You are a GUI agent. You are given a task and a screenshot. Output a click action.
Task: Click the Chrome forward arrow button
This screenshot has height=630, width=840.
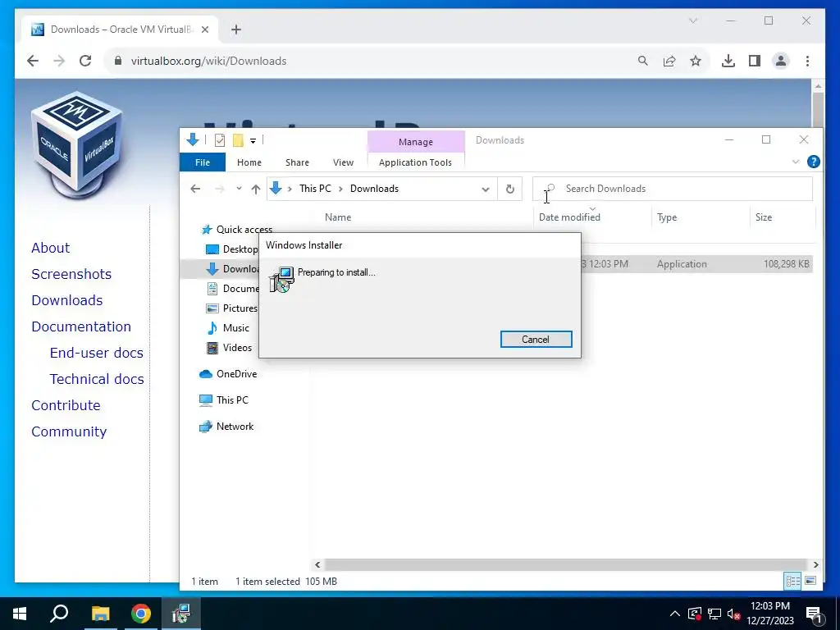(x=59, y=61)
